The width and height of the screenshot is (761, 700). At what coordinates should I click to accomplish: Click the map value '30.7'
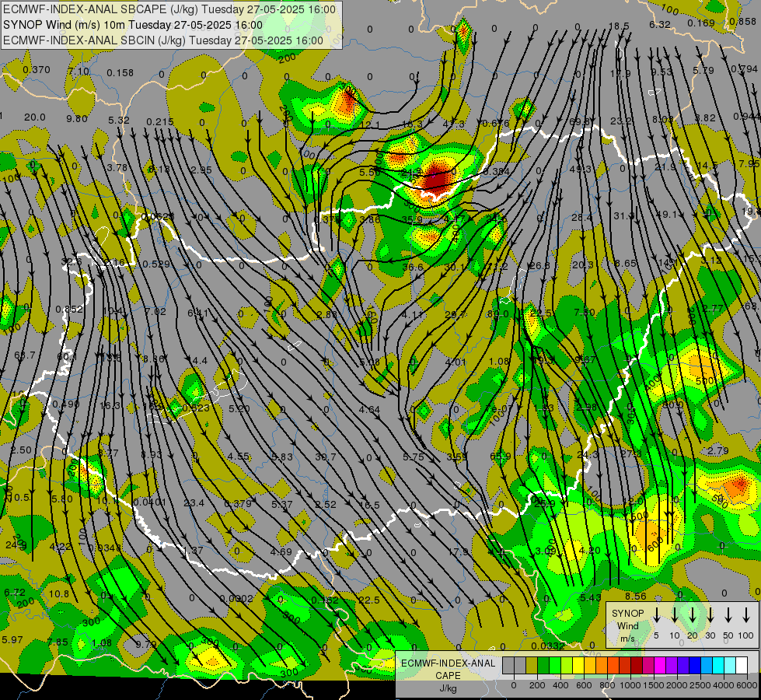click(x=326, y=457)
